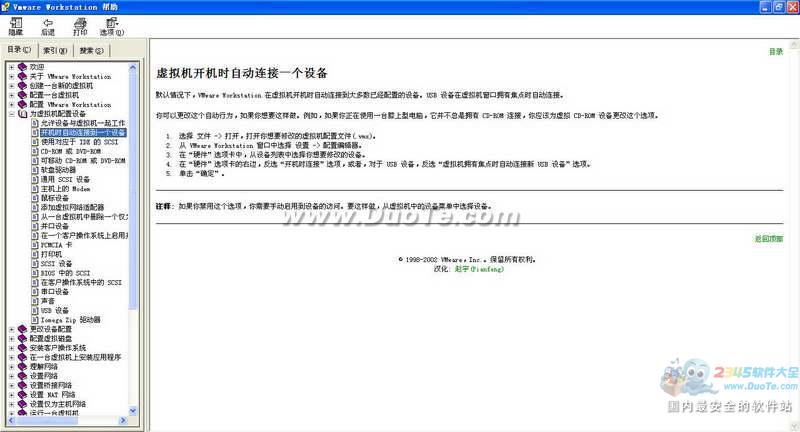This screenshot has width=800, height=432.
Task: Click the book icon beside 设置 NAT 网络
Action: coord(22,394)
